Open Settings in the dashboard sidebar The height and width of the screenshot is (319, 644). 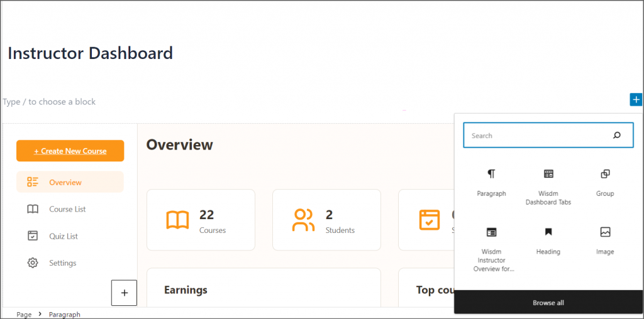[62, 263]
